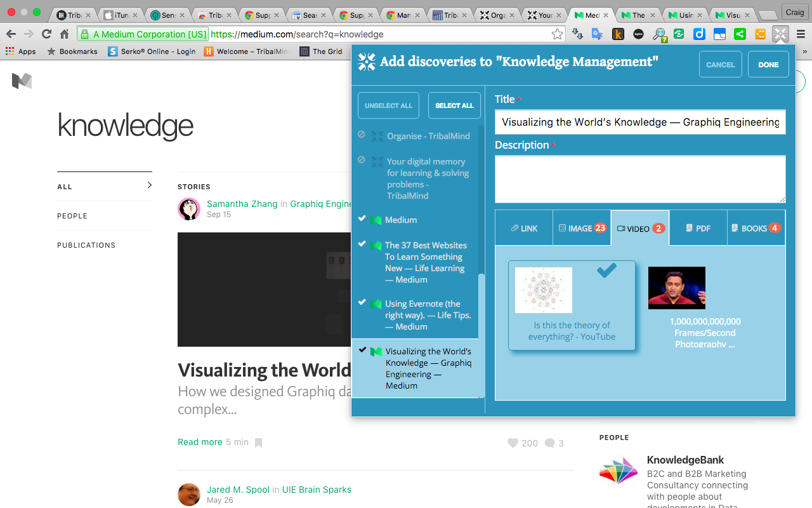
Task: Click the blue 'd' extension icon
Action: (699, 34)
